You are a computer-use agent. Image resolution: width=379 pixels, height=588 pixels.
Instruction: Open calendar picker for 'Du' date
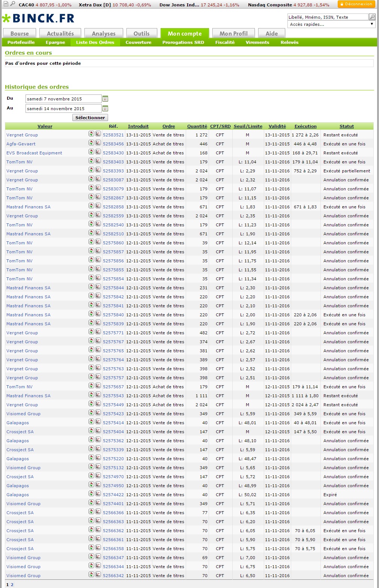[105, 99]
